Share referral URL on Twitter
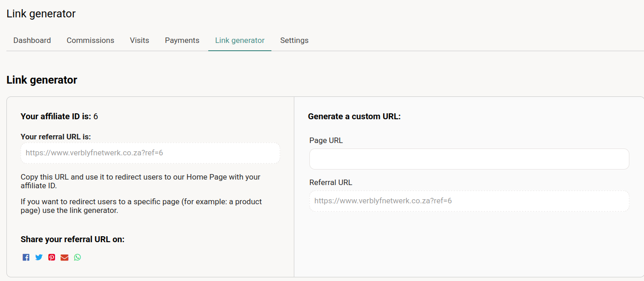 coord(39,257)
